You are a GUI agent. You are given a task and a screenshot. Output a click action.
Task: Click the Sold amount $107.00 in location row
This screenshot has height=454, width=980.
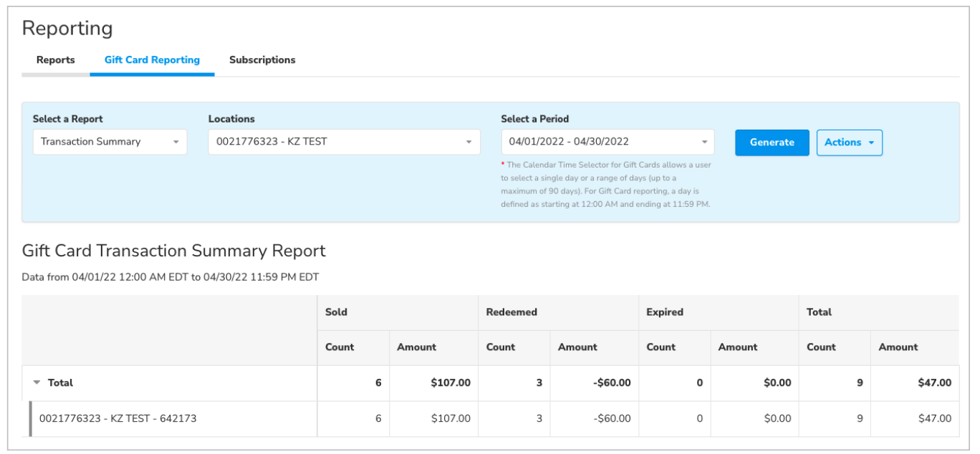click(x=450, y=418)
